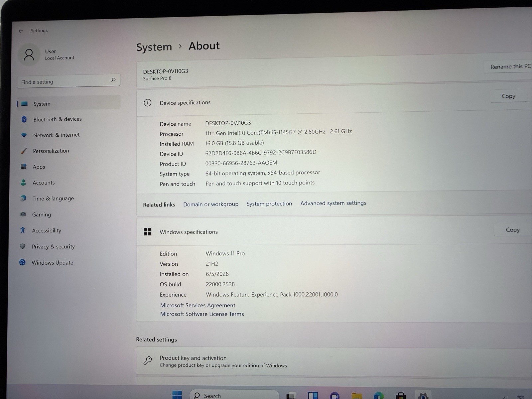Open Microsoft Software License Terms link
The width and height of the screenshot is (532, 399).
tap(202, 314)
